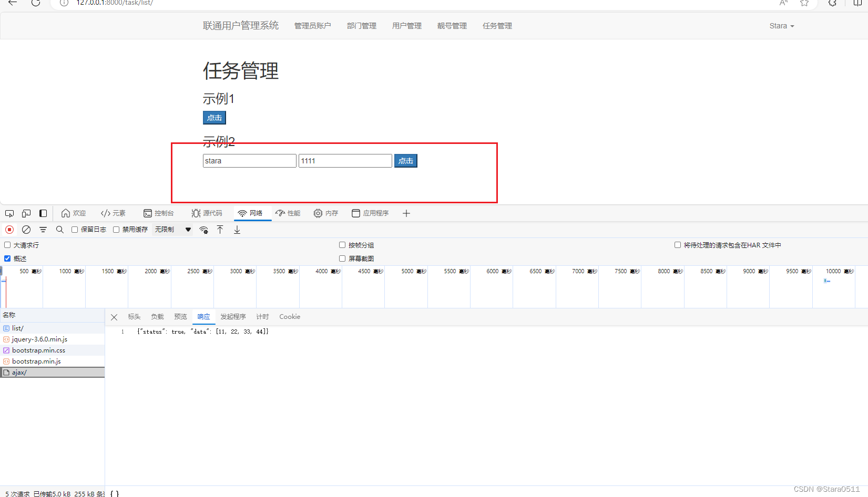Close the request details panel
This screenshot has height=497, width=868.
click(x=114, y=317)
